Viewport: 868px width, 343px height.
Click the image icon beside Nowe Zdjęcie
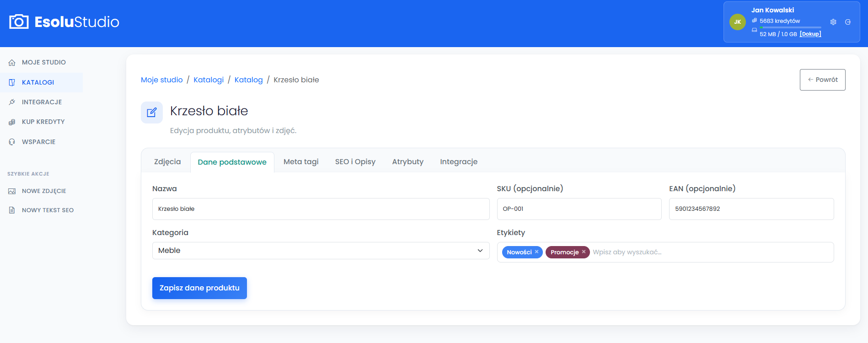point(12,191)
